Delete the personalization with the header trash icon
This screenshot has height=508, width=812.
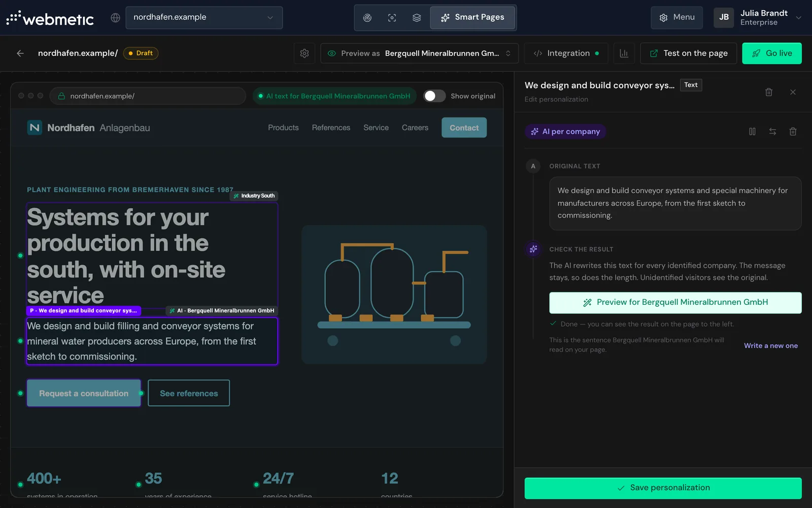click(x=769, y=92)
